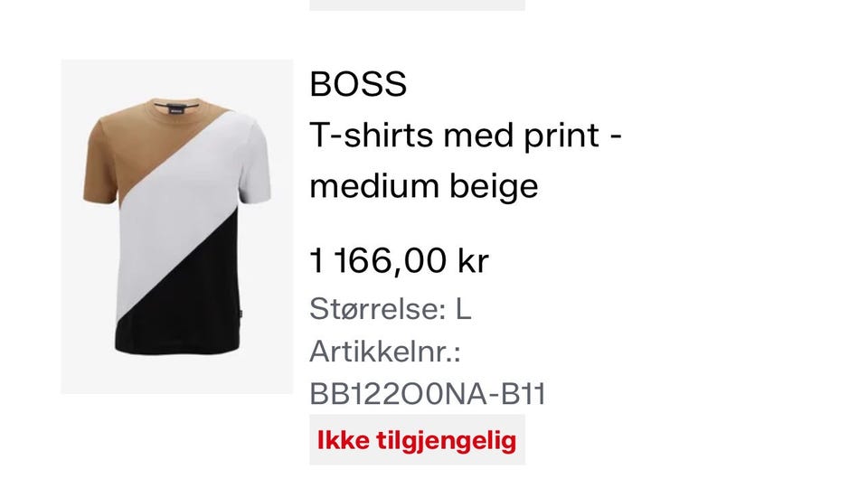Click the white right sleeve of shirt
The height and width of the screenshot is (488, 868).
click(255, 164)
